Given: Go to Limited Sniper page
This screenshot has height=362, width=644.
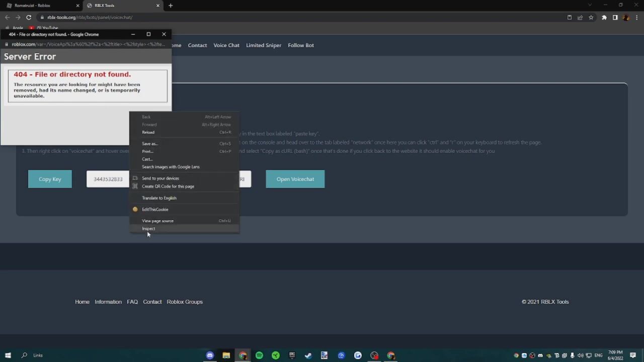Looking at the screenshot, I should (264, 45).
